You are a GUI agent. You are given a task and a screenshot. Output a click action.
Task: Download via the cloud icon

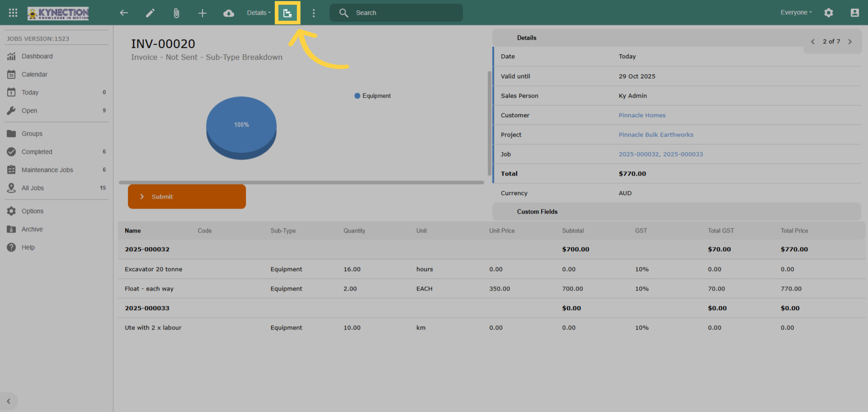tap(229, 13)
